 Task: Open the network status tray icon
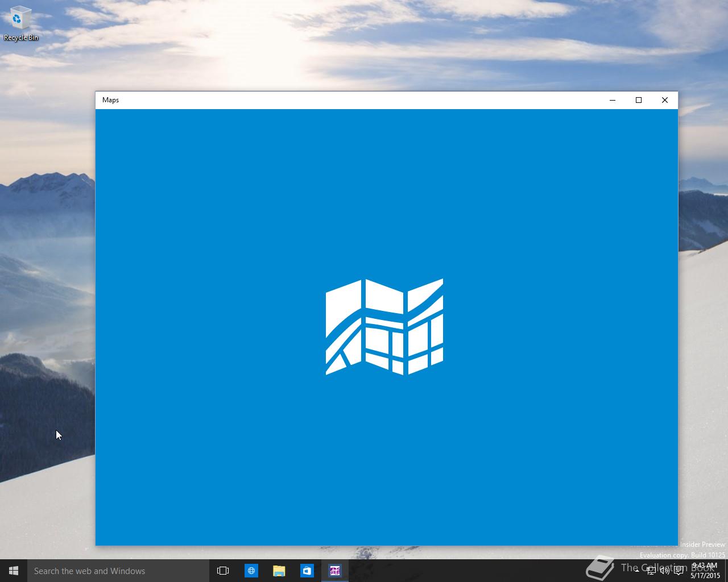point(651,571)
